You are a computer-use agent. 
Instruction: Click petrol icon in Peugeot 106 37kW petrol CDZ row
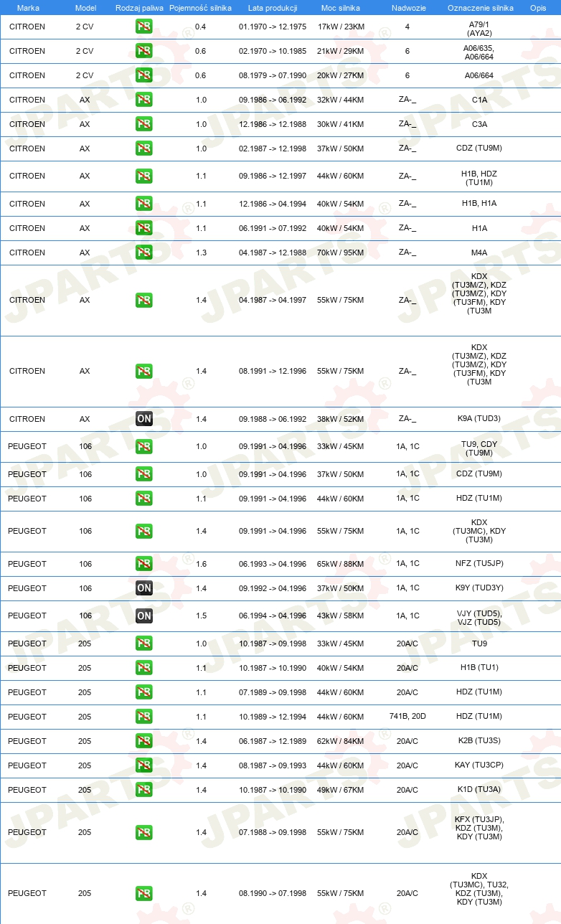(144, 474)
